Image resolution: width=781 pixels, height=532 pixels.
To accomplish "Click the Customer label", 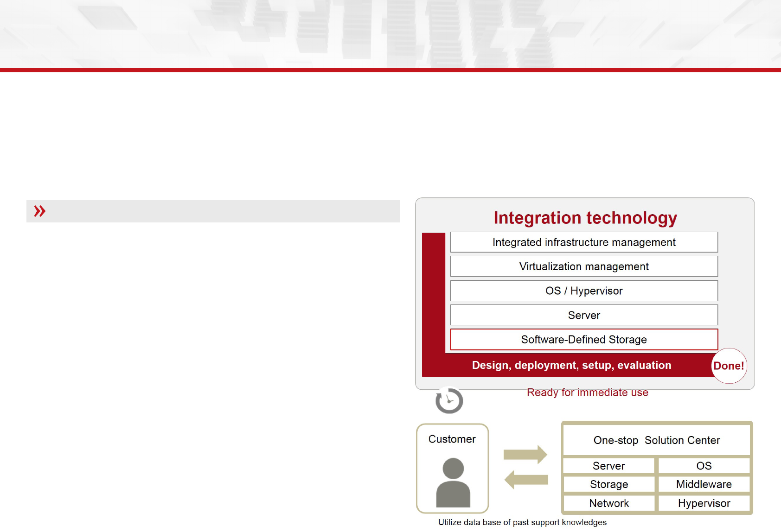I will tap(452, 439).
